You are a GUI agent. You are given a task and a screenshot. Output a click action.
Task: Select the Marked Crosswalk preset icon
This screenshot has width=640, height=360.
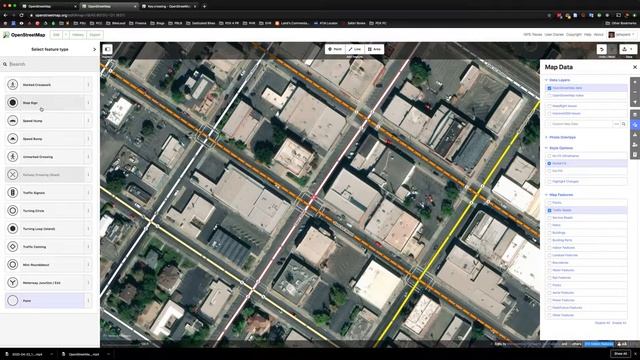[13, 84]
